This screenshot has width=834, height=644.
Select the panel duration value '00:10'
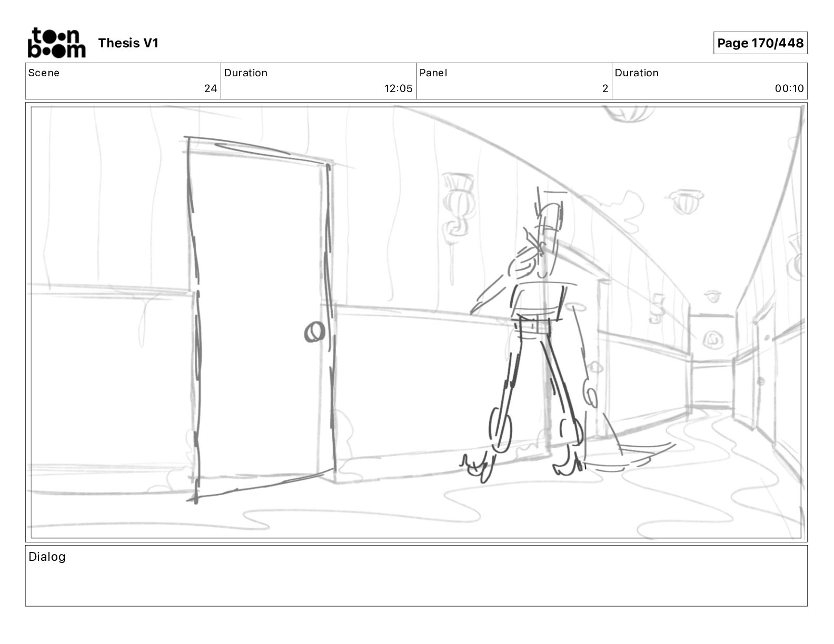point(789,88)
